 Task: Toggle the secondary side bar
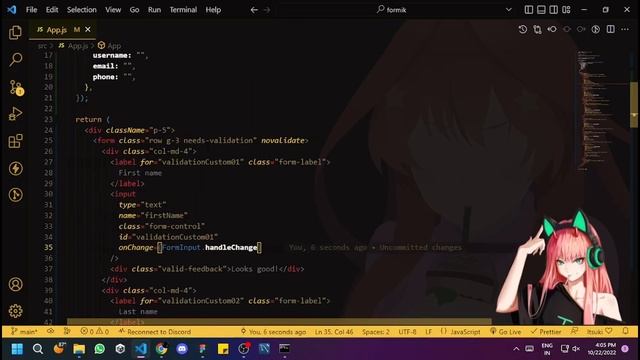(553, 9)
